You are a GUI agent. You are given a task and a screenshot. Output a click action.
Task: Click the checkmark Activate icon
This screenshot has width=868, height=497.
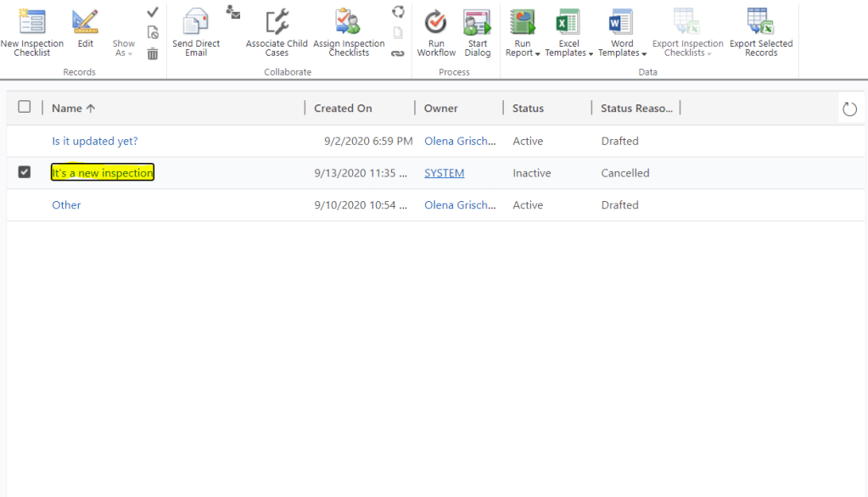click(x=153, y=12)
